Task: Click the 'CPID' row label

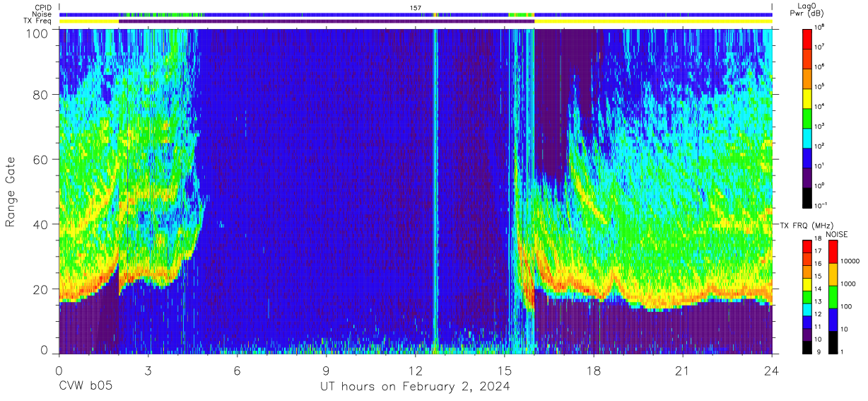Action: click(43, 7)
